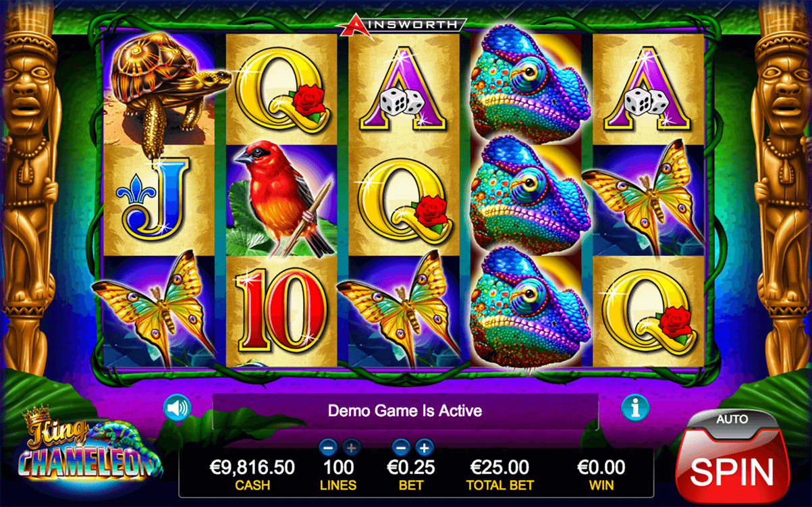The image size is (812, 507).
Task: Select the red bird symbol
Action: coord(281,201)
